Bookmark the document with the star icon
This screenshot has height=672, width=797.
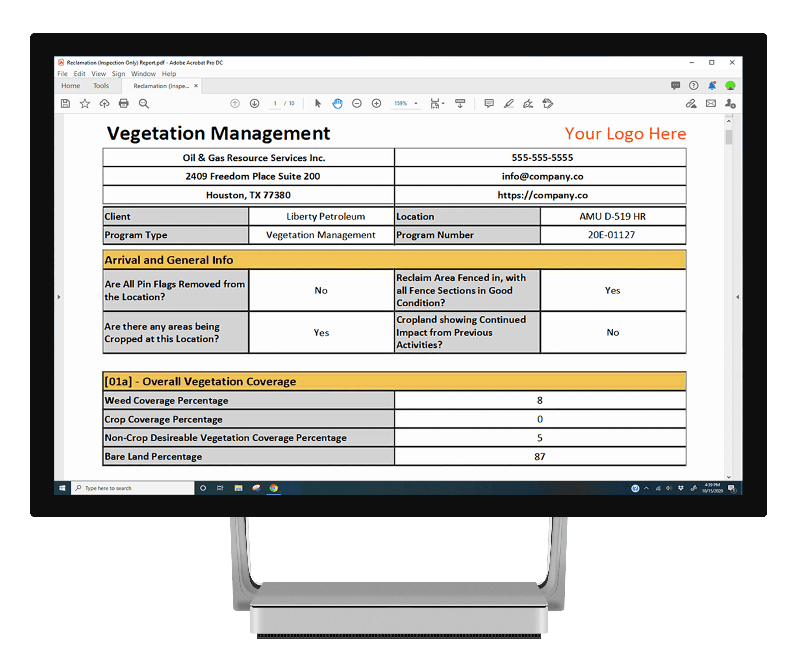click(85, 103)
